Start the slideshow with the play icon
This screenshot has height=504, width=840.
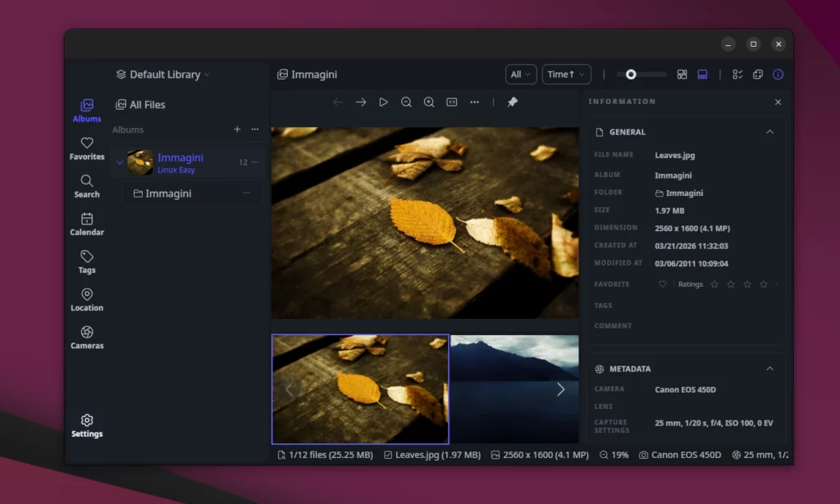(x=383, y=102)
